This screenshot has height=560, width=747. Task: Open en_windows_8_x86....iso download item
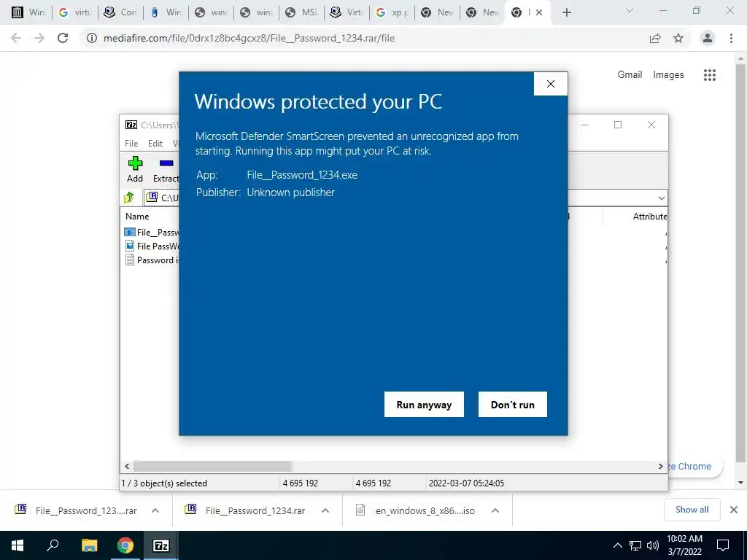click(x=415, y=510)
